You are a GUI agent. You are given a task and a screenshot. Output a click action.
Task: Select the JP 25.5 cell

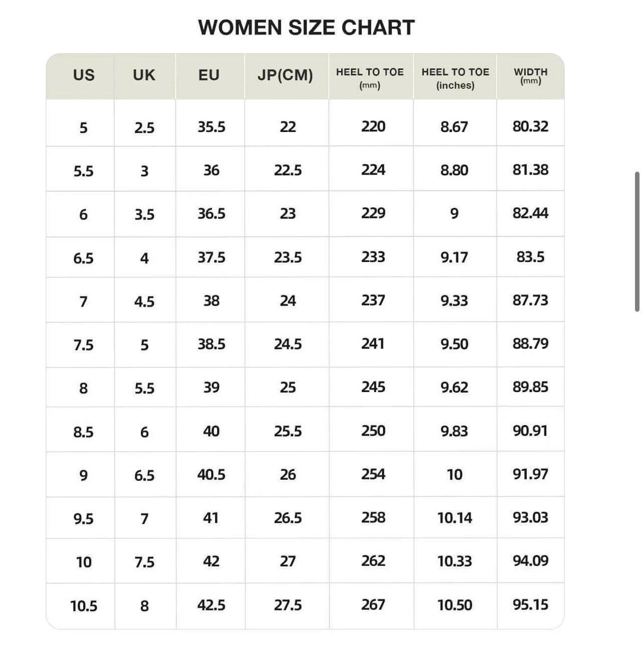pos(288,431)
